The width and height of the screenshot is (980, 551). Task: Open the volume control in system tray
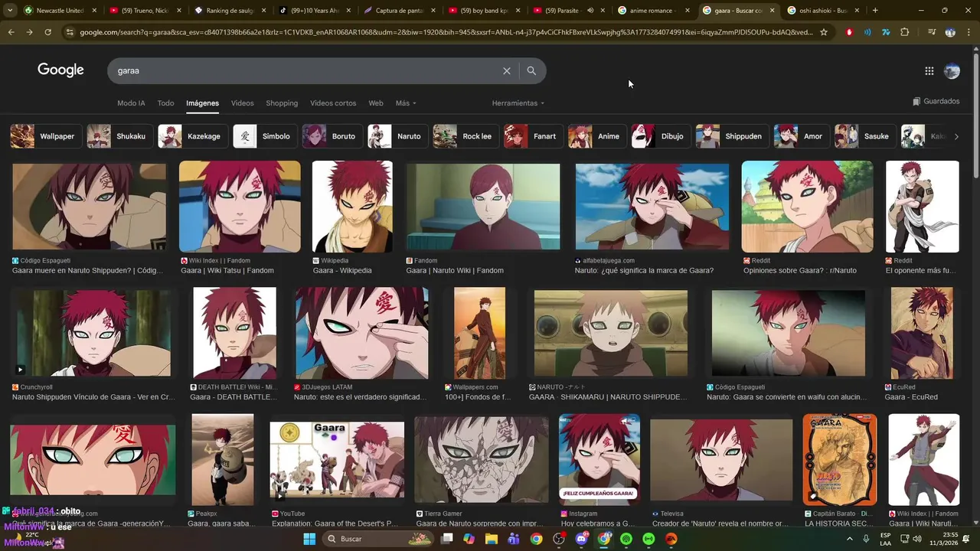tap(916, 539)
